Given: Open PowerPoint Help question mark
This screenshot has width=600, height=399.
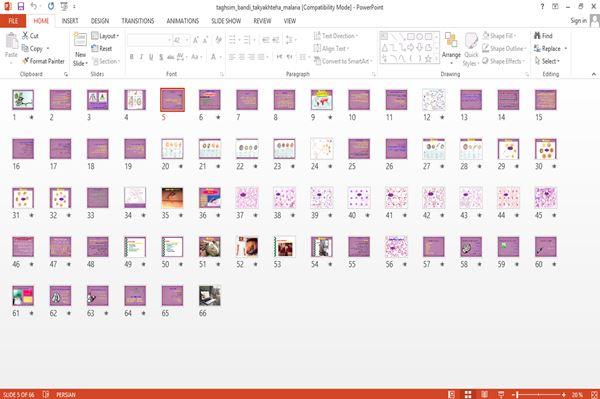Looking at the screenshot, I should point(542,7).
